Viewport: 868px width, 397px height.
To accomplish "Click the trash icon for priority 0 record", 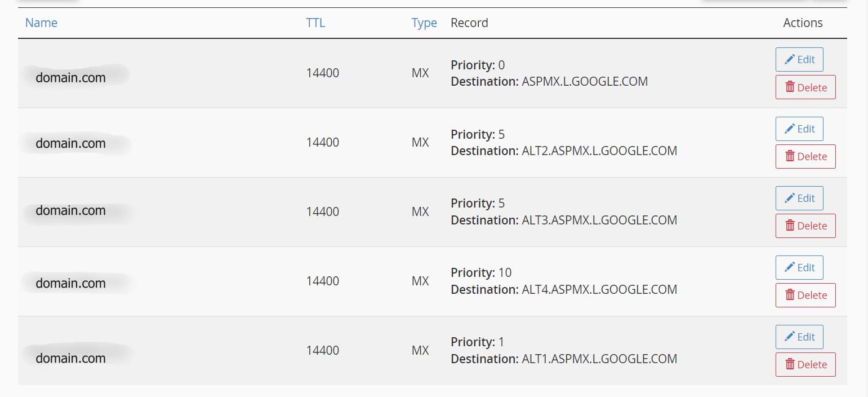I will [x=790, y=87].
